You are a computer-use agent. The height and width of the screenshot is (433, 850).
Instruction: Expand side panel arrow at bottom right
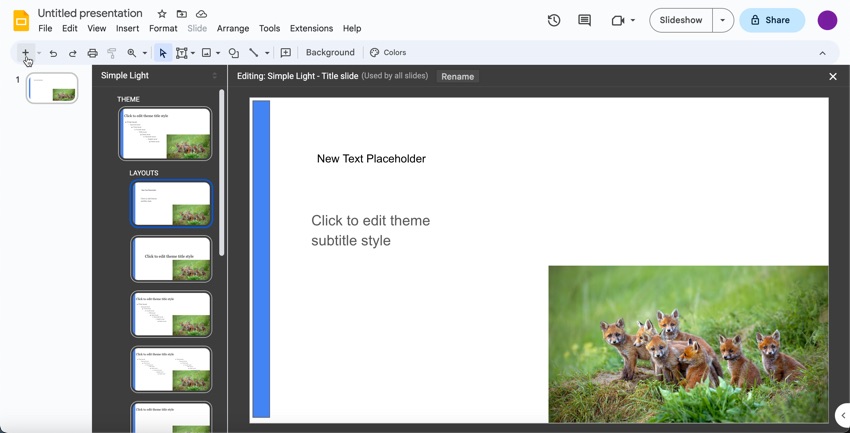point(843,416)
